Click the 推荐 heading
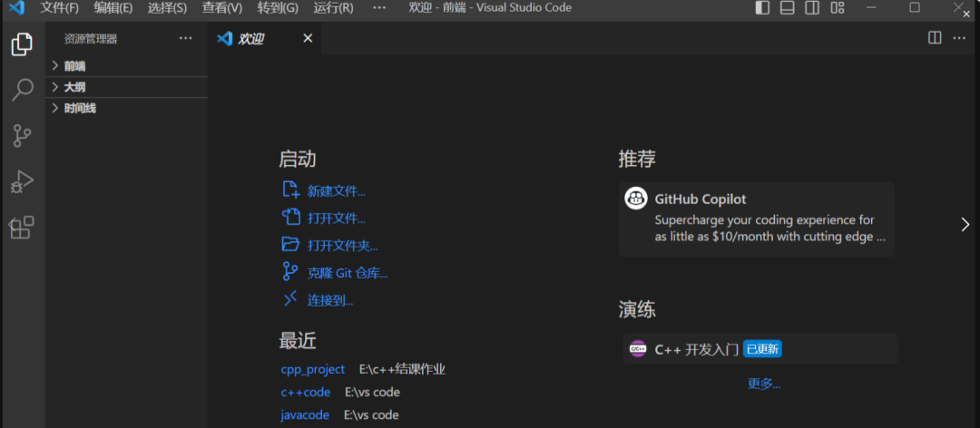Viewport: 980px width, 428px height. 638,159
